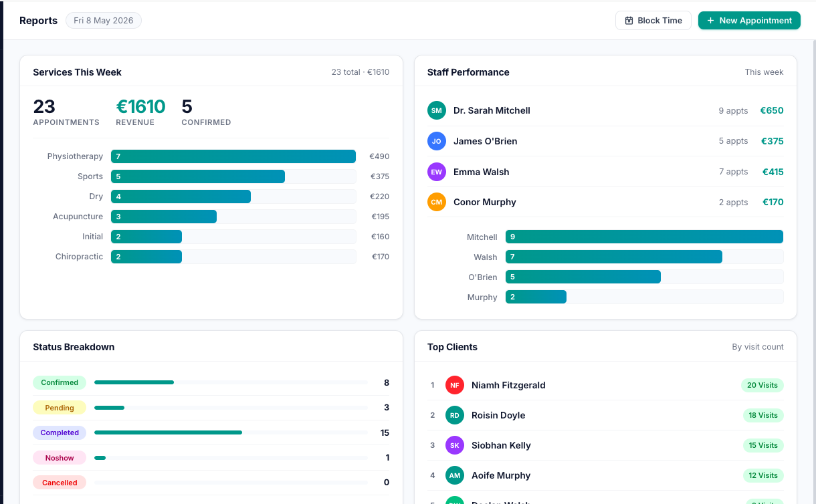The width and height of the screenshot is (816, 504).
Task: Click the €490 Physiotherapy revenue
Action: click(x=379, y=156)
